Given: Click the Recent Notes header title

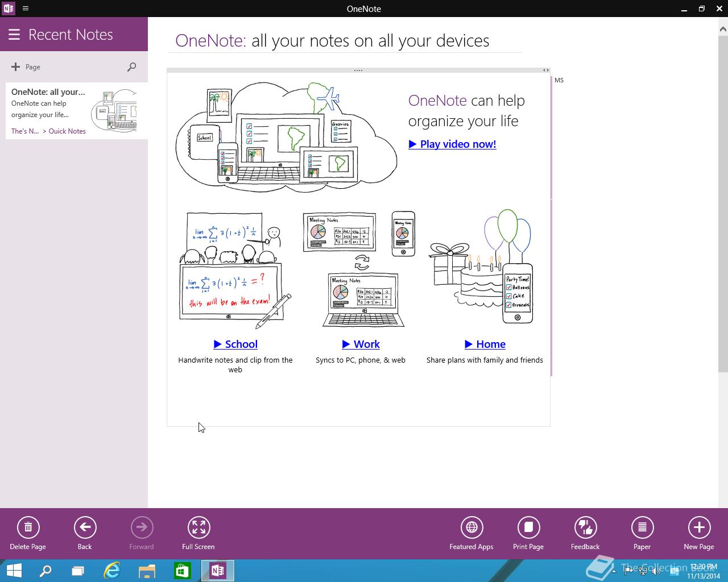Looking at the screenshot, I should (x=71, y=35).
